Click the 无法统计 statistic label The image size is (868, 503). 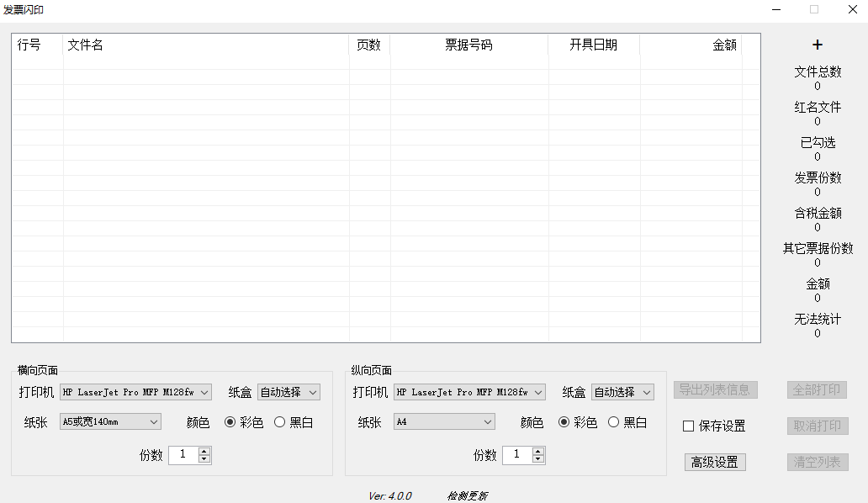[x=818, y=320]
